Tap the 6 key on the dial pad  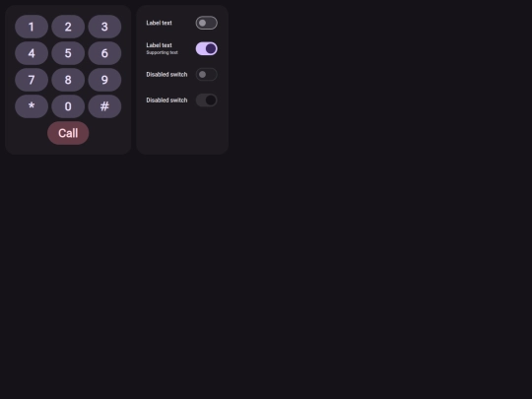pyautogui.click(x=104, y=53)
